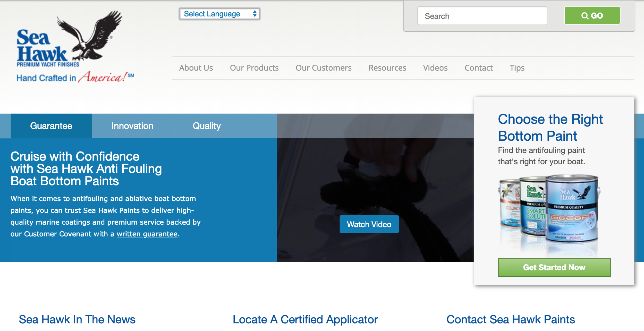
Task: Click the Hand Crafted in America tagline
Action: pyautogui.click(x=75, y=78)
